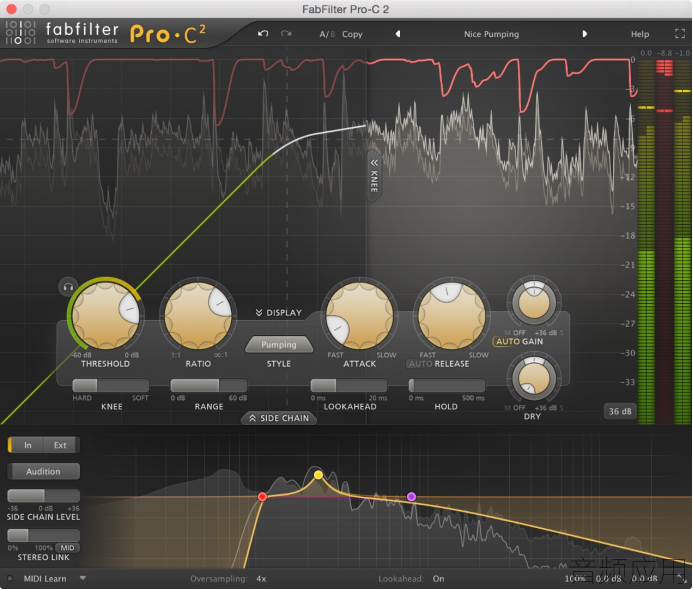Select the purple filter node
The width and height of the screenshot is (693, 590).
pos(411,497)
